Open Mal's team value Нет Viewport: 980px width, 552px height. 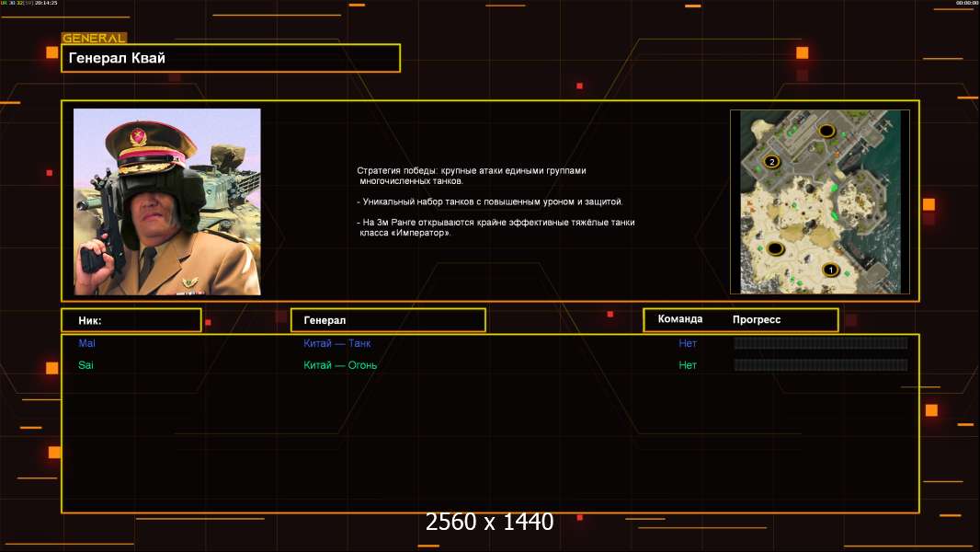tap(688, 343)
